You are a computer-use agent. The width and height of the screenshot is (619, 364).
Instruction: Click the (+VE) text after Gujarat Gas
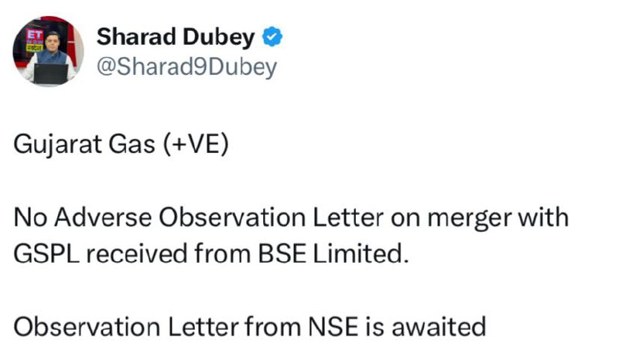pos(197,145)
